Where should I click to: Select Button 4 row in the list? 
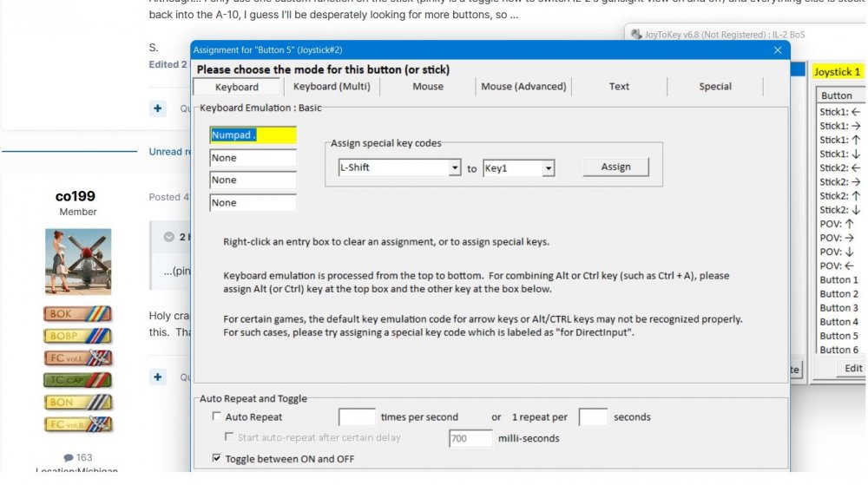[x=839, y=321]
